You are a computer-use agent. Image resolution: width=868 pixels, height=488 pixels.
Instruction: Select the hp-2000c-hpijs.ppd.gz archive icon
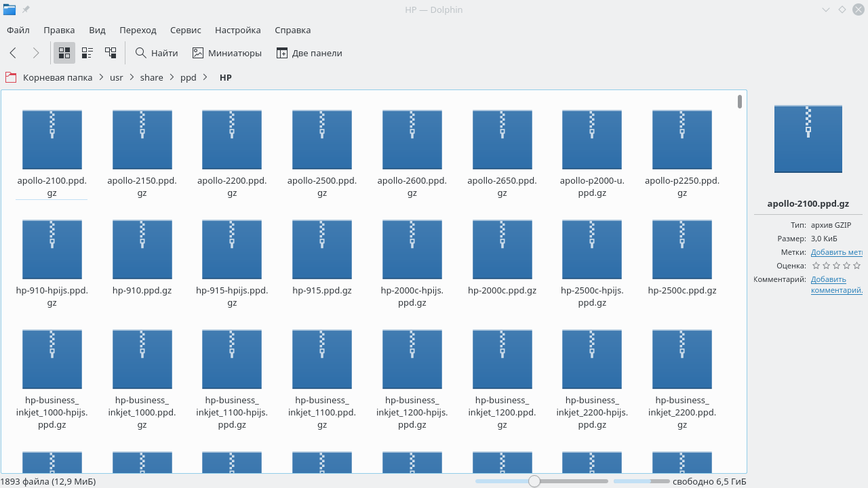[x=412, y=249]
